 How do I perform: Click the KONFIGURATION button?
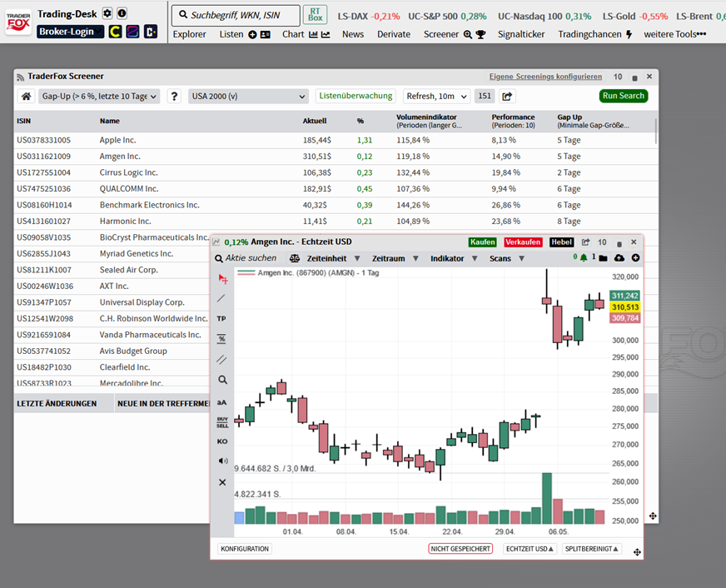(x=245, y=549)
